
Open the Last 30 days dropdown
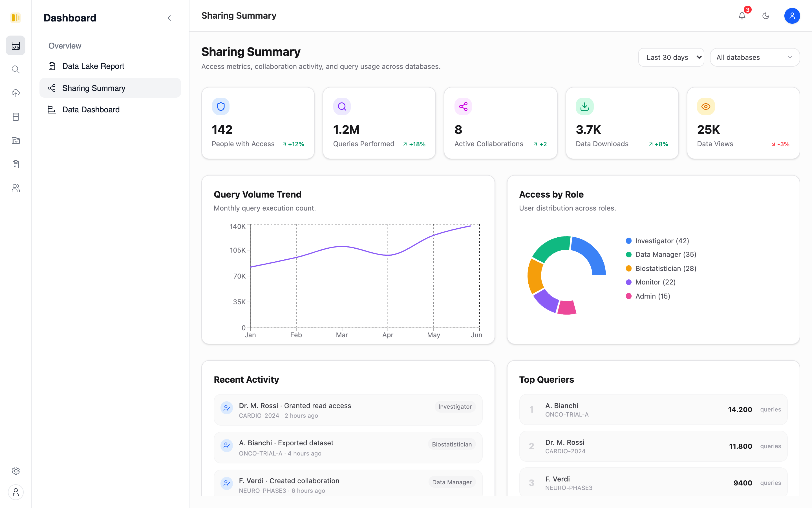(671, 58)
